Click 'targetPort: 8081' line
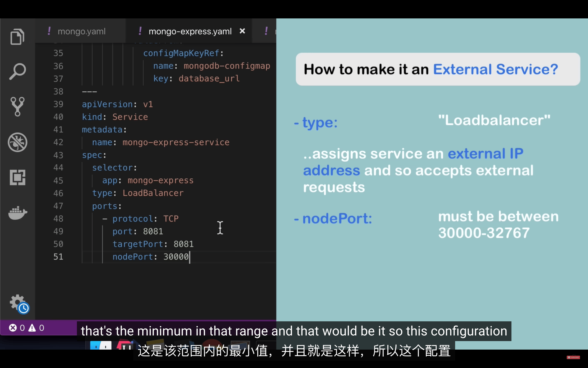 [153, 244]
